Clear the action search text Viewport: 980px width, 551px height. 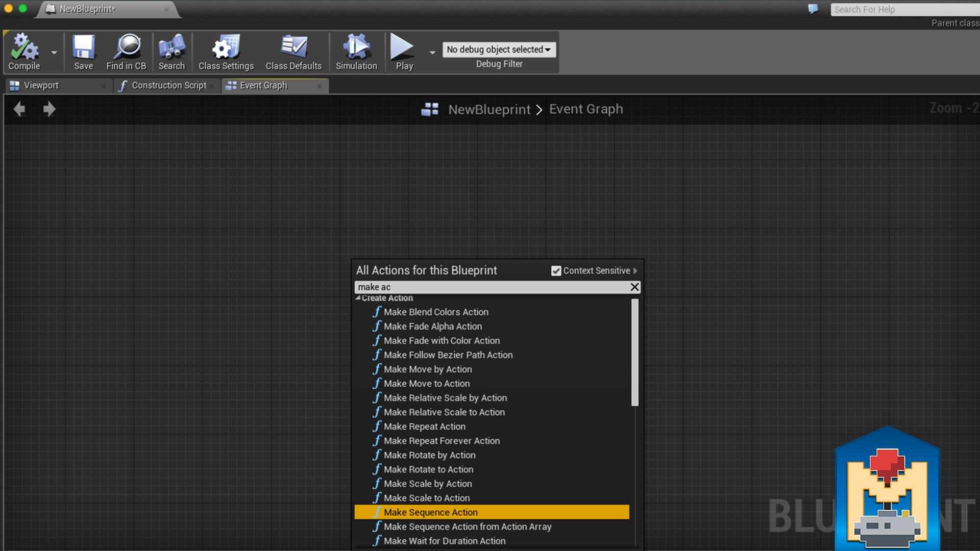(634, 287)
